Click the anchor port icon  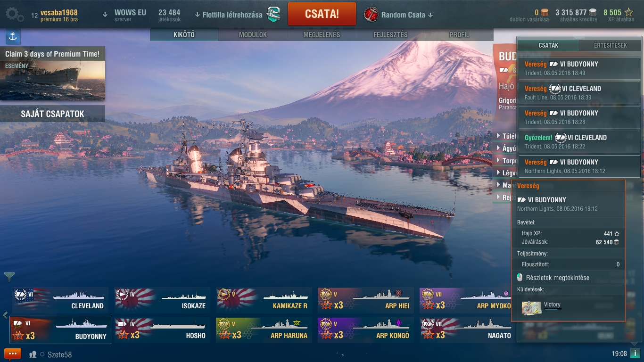click(x=13, y=36)
